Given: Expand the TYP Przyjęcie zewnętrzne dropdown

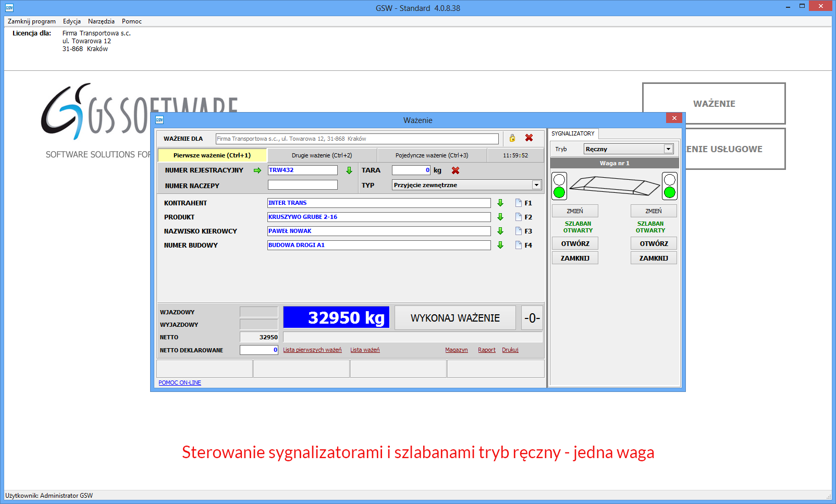Looking at the screenshot, I should click(x=536, y=185).
